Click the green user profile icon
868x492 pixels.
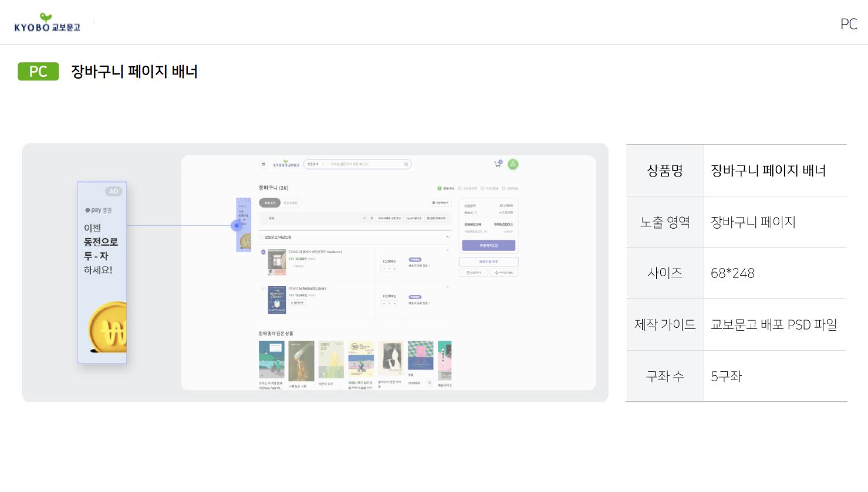pos(513,164)
